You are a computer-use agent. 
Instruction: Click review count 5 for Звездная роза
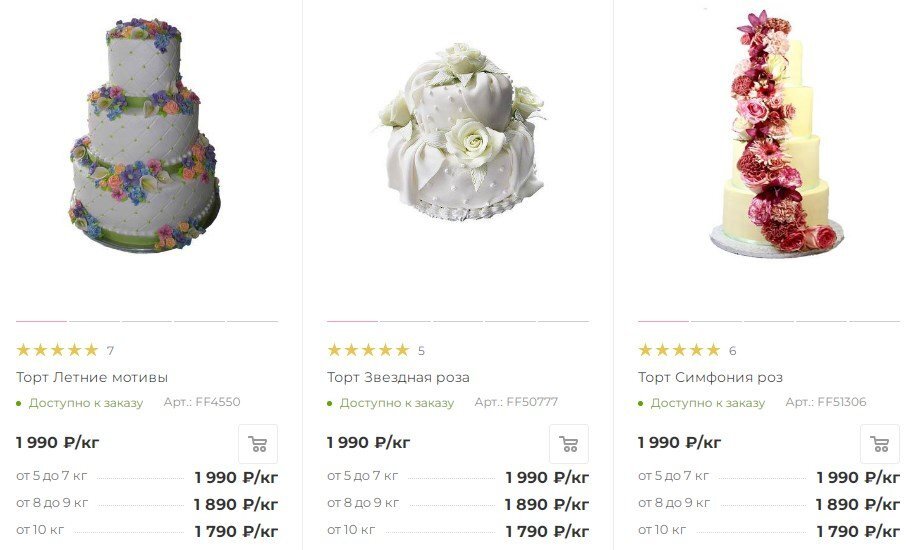point(421,351)
